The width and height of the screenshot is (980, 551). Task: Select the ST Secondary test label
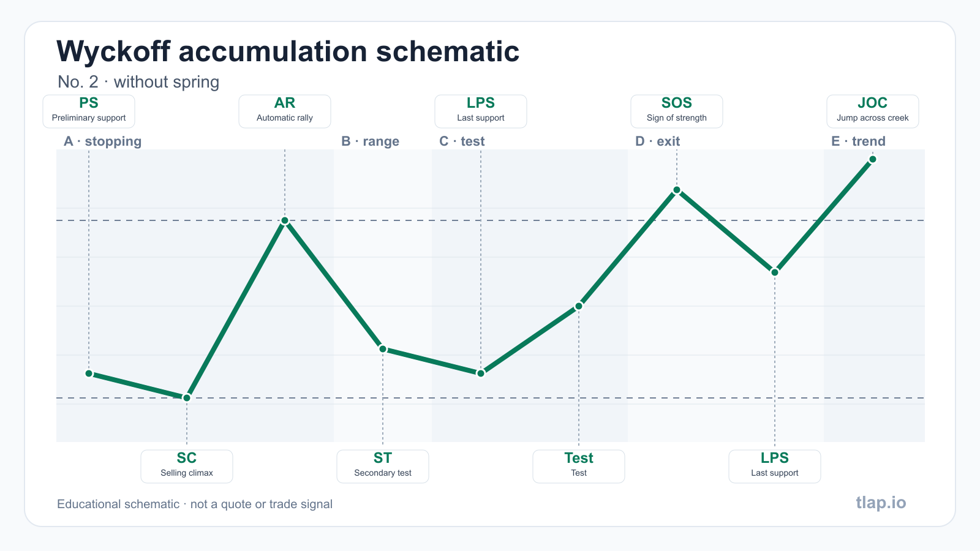pos(383,467)
